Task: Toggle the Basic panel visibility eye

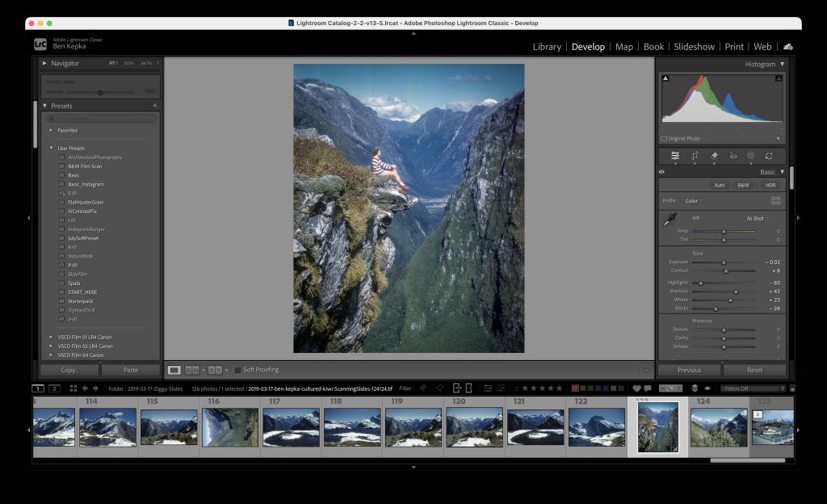Action: coord(661,172)
